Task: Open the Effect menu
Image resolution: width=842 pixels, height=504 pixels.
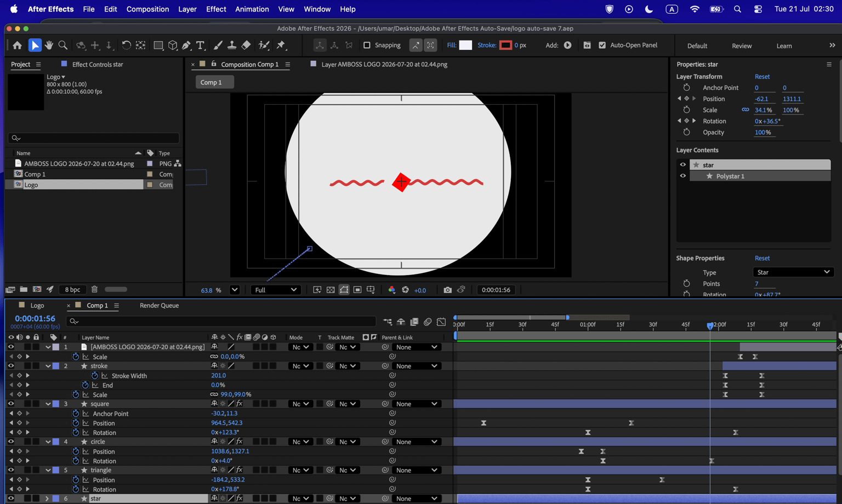Action: [216, 9]
